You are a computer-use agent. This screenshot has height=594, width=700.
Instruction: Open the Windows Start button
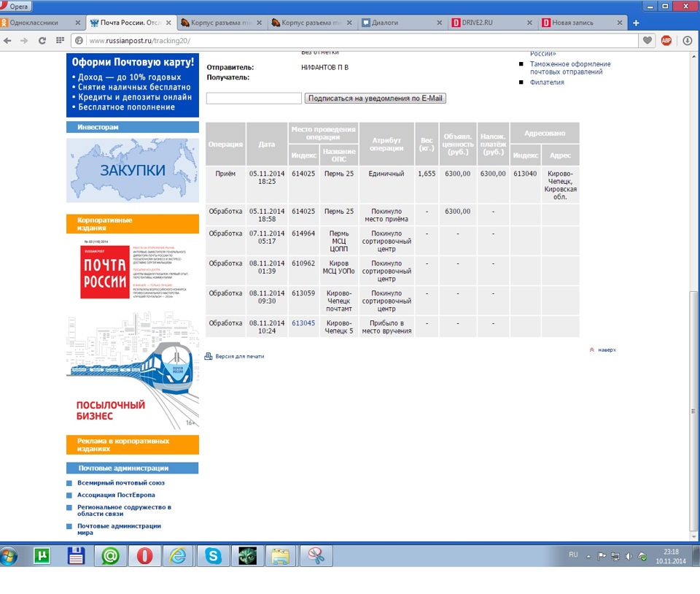pyautogui.click(x=9, y=556)
